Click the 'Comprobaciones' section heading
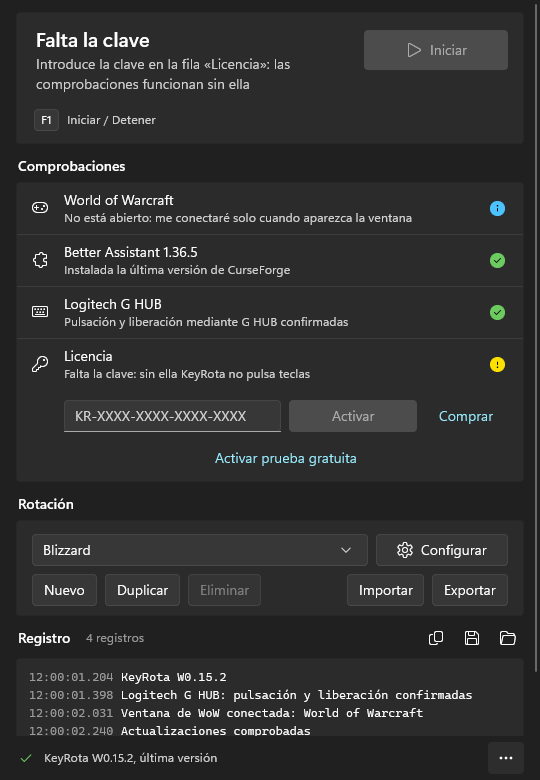 click(72, 166)
